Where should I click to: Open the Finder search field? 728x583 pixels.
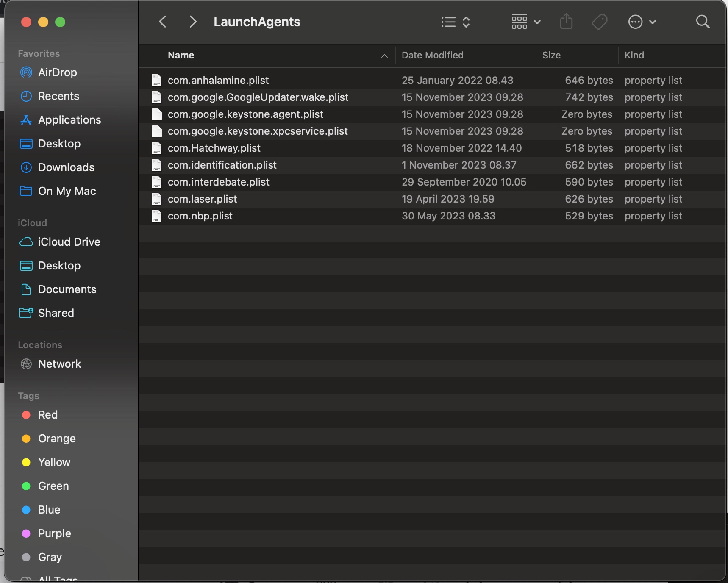703,22
